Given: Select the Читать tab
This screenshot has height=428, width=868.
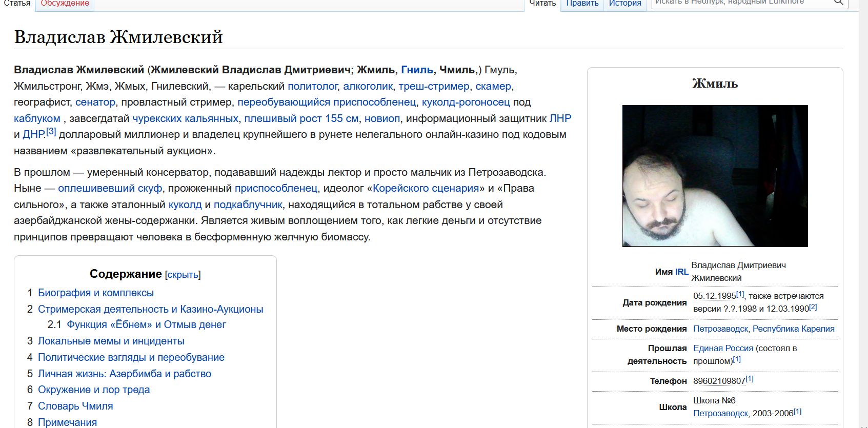Looking at the screenshot, I should point(542,4).
